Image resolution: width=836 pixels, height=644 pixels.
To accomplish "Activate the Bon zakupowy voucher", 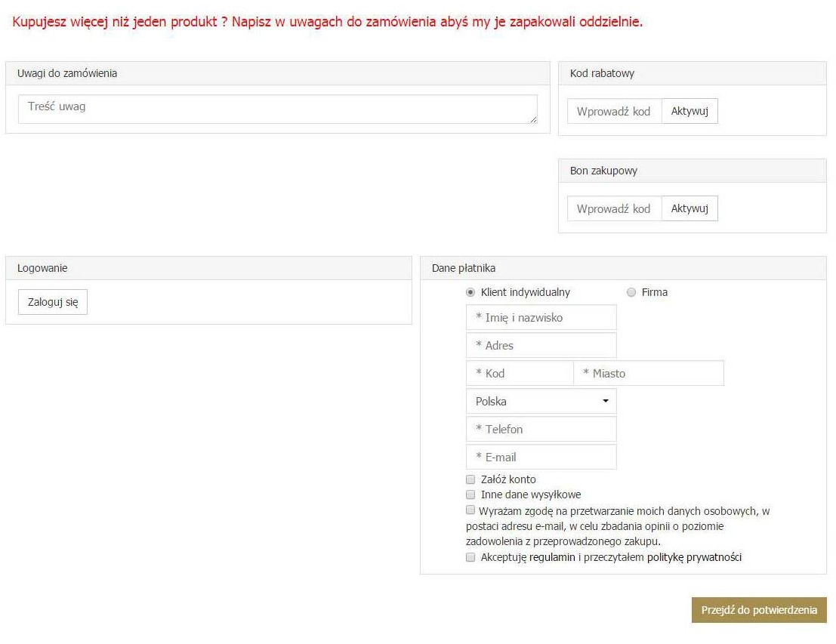I will click(x=689, y=208).
